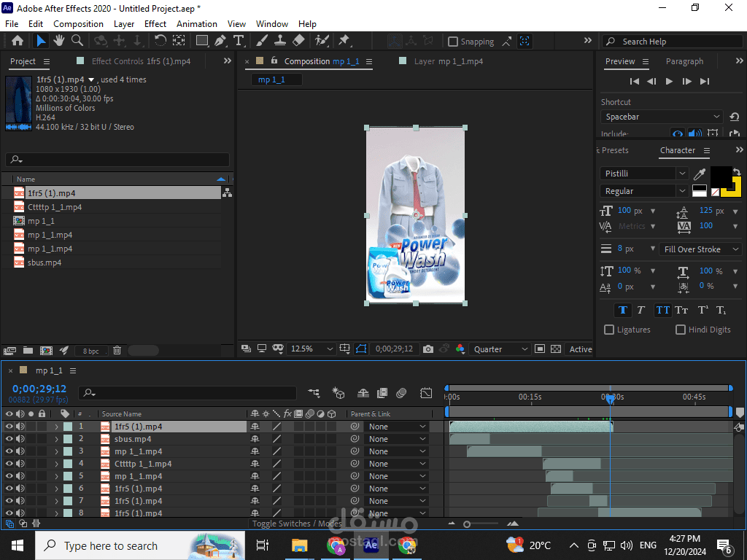This screenshot has width=747, height=560.
Task: Jump to first frame in Preview
Action: point(634,82)
